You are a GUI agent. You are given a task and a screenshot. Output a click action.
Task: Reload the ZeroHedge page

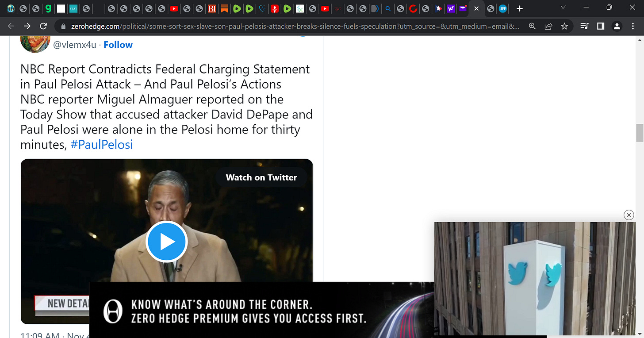pyautogui.click(x=43, y=26)
